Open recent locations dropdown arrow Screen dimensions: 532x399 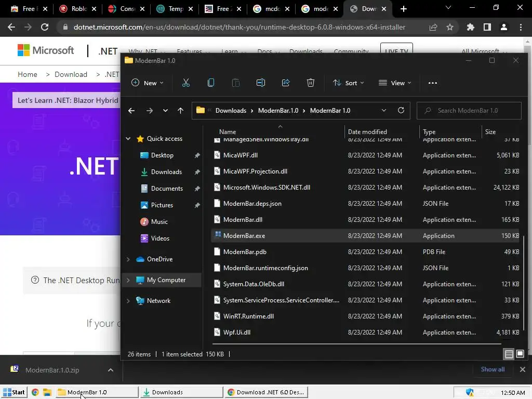(x=165, y=111)
